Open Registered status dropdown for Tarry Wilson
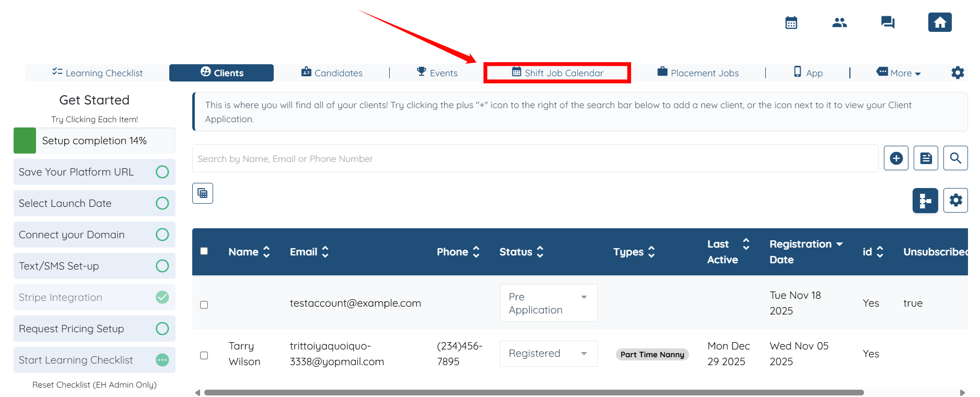The width and height of the screenshot is (980, 397). (549, 354)
